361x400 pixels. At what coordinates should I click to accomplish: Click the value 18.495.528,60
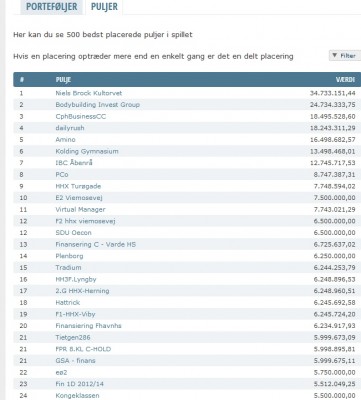pos(333,116)
